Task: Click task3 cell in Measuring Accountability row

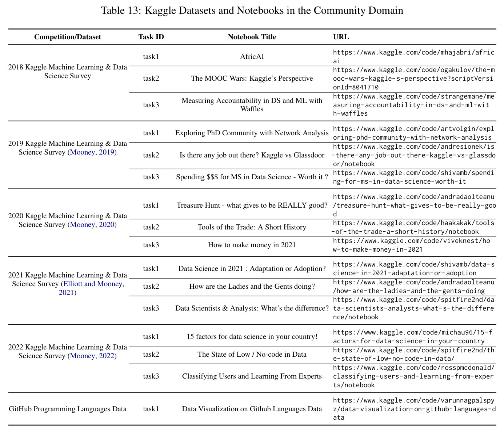Action: coord(151,105)
